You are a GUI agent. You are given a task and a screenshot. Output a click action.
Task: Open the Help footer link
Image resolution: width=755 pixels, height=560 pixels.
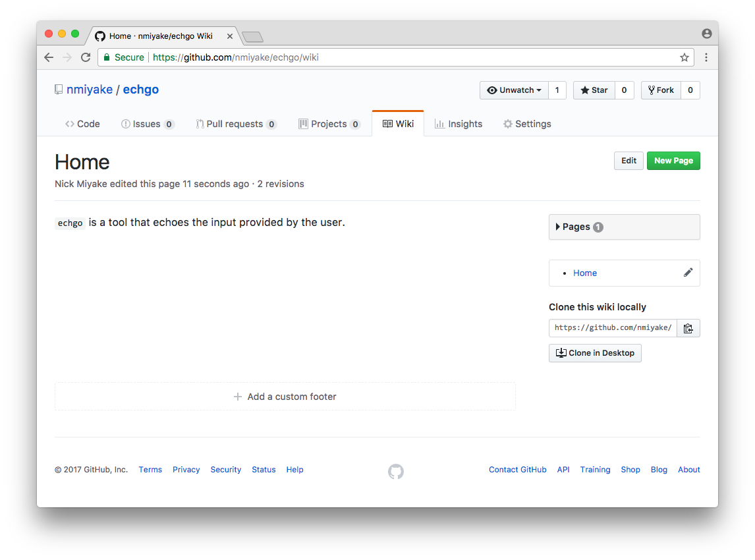coord(294,470)
